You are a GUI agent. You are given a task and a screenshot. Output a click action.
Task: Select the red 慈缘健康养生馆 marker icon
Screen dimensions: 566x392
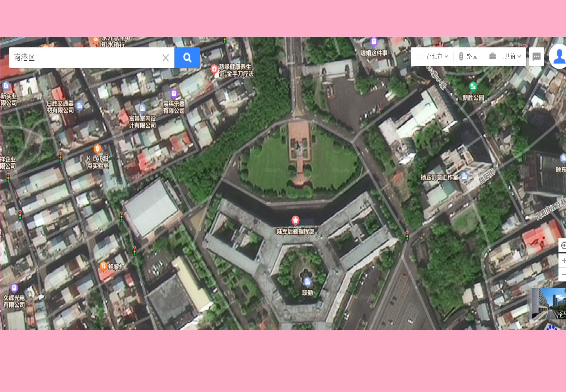(214, 69)
